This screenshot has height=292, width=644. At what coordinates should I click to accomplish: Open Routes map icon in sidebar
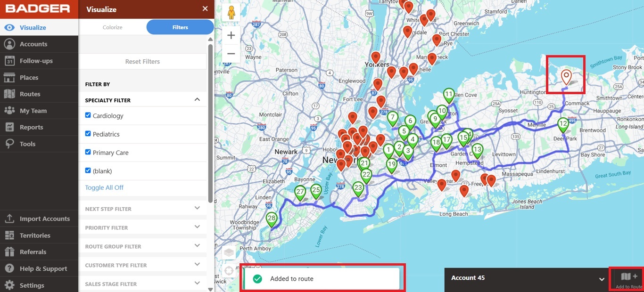point(9,94)
